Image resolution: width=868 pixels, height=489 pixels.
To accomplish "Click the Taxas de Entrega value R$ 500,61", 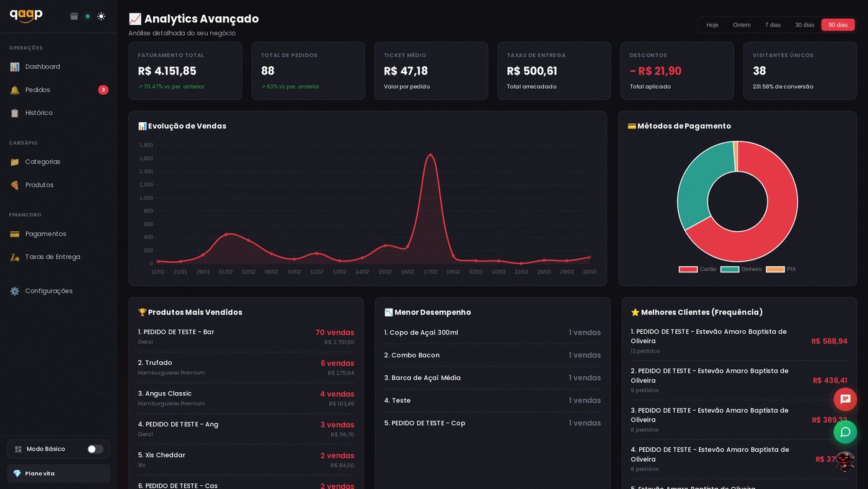I will (x=532, y=71).
